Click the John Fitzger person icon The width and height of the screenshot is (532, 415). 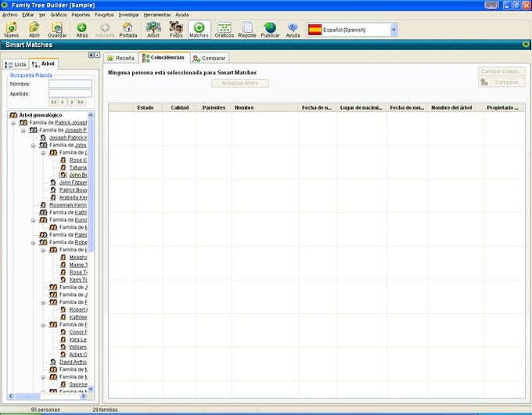pos(53,182)
